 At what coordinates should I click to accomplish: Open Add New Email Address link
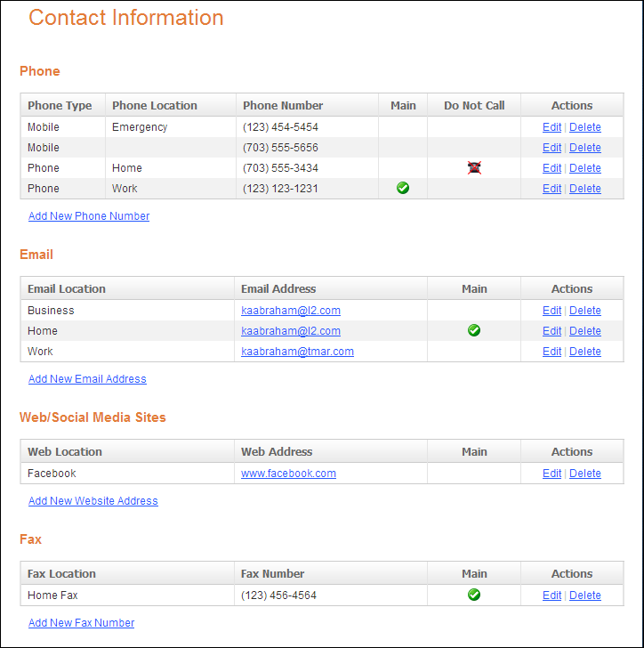click(x=87, y=379)
